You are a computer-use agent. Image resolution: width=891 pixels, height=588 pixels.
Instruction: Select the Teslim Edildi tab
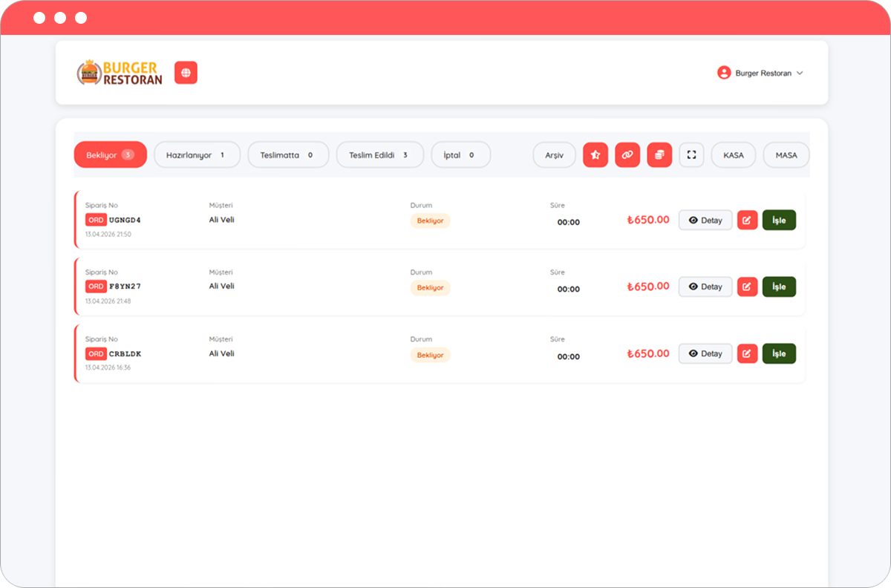(379, 155)
